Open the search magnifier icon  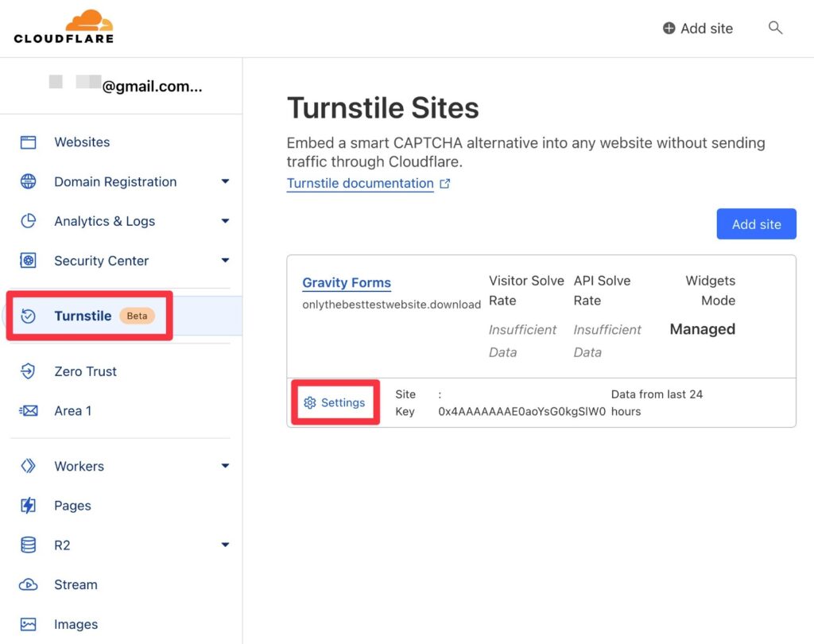coord(775,28)
